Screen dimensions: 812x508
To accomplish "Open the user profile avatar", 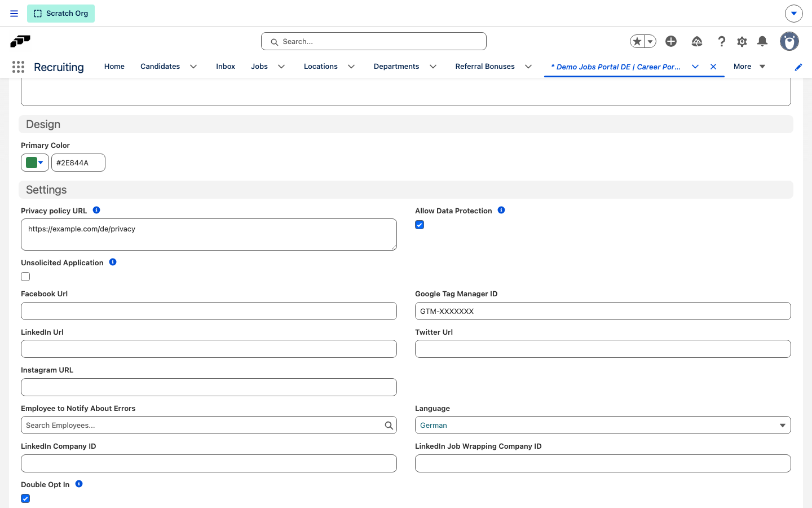I will [x=789, y=41].
